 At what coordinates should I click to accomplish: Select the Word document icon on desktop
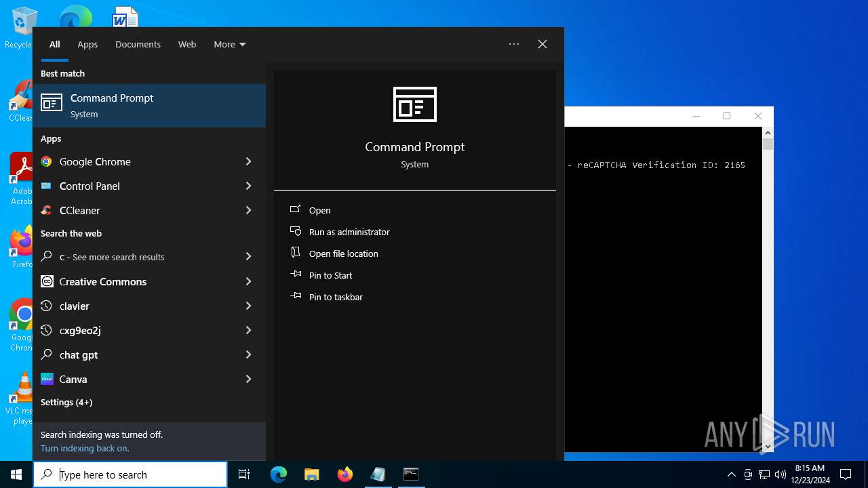pos(125,16)
